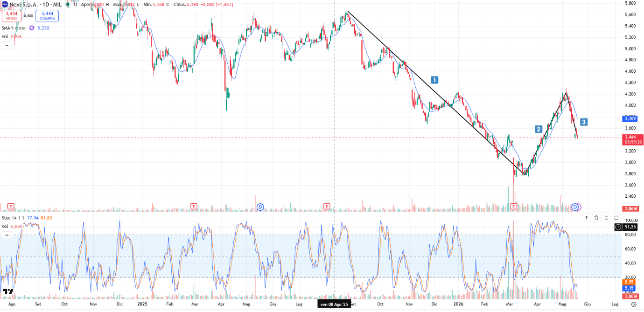
Task: Move the Stoc pane up with the arrow icon
Action: (x=586, y=218)
